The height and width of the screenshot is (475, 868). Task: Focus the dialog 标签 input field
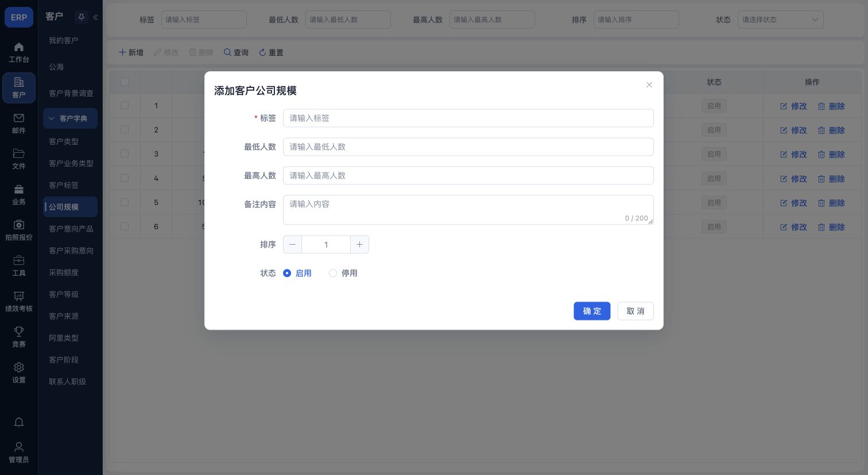click(x=468, y=118)
